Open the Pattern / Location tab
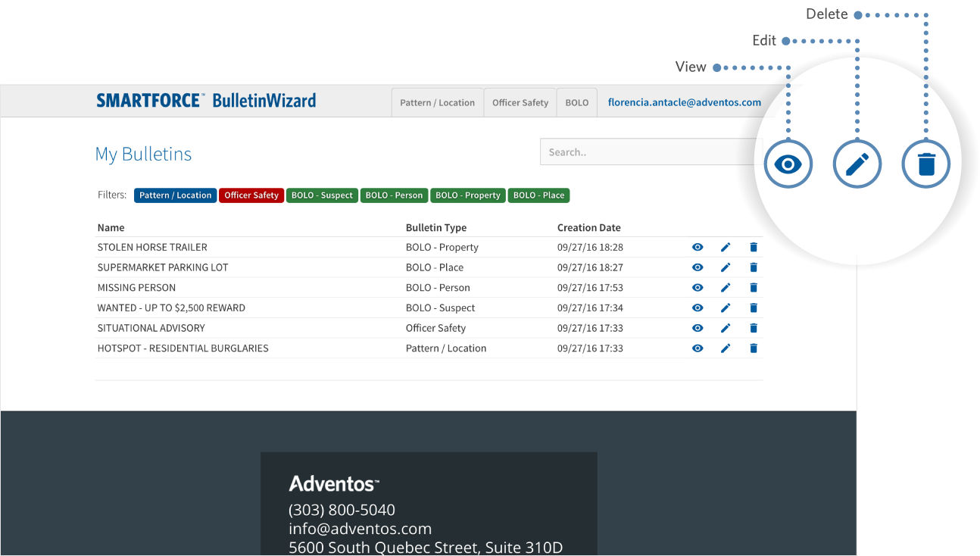980x556 pixels. pyautogui.click(x=437, y=103)
